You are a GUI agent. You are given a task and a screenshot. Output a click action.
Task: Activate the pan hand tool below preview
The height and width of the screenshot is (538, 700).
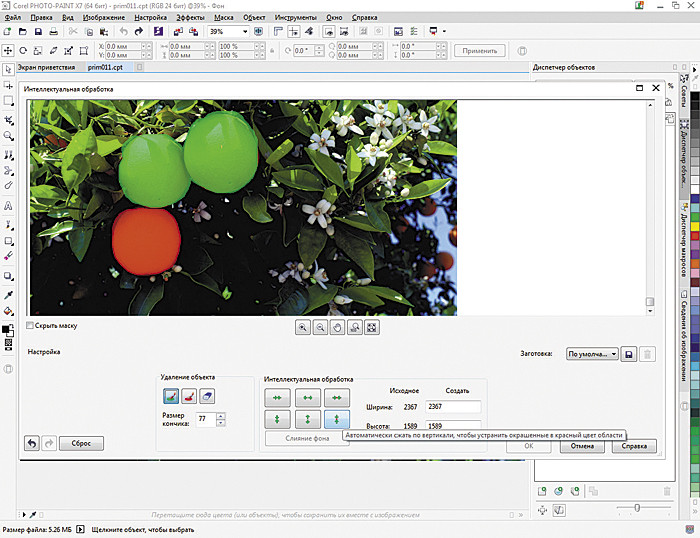click(x=337, y=327)
